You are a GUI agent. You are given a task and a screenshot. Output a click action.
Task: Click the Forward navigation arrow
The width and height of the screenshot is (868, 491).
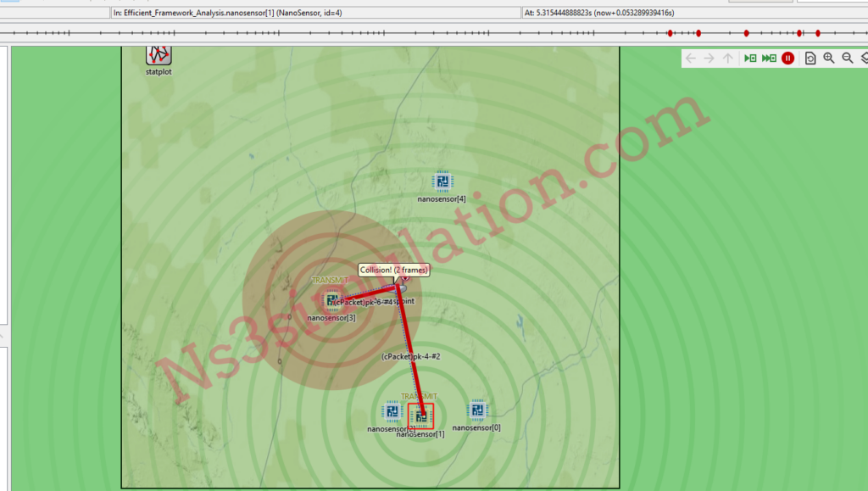(709, 59)
